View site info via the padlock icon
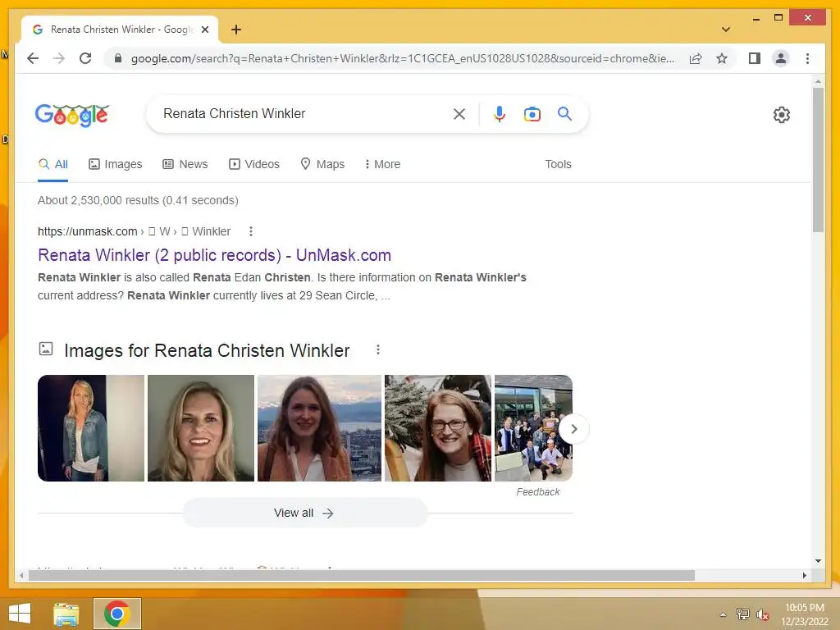This screenshot has height=630, width=840. coord(118,58)
